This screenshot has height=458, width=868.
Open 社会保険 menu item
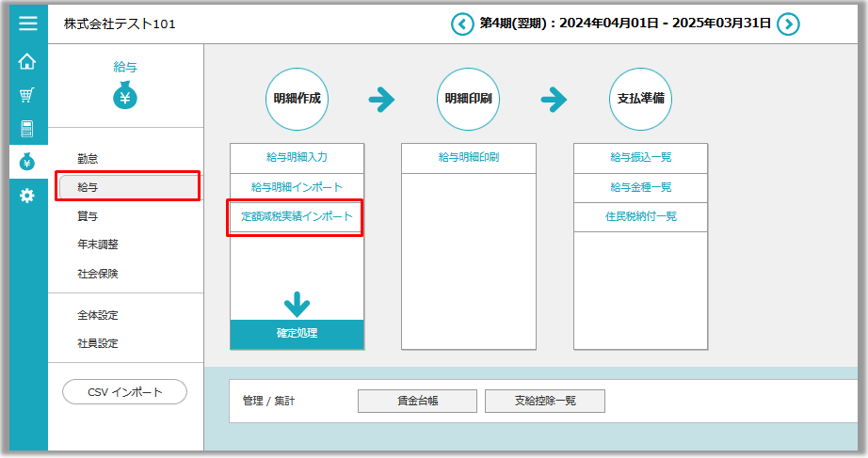coord(98,274)
